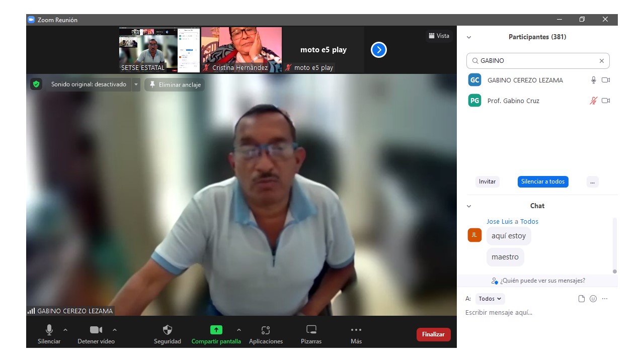The image size is (644, 362).
Task: Open the emoji picker in chat
Action: pyautogui.click(x=593, y=299)
